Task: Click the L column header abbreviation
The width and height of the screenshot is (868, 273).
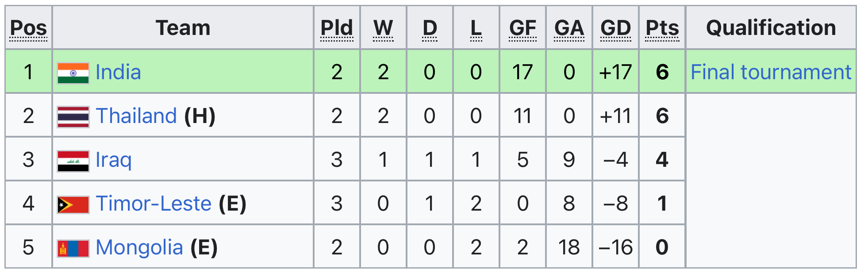Action: [476, 28]
